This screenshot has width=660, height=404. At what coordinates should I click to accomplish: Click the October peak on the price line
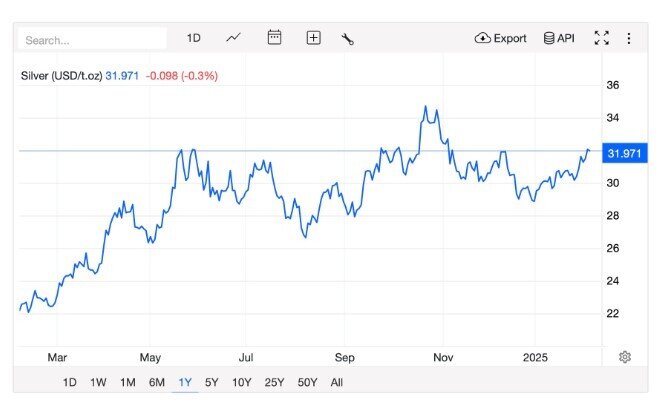(x=425, y=106)
